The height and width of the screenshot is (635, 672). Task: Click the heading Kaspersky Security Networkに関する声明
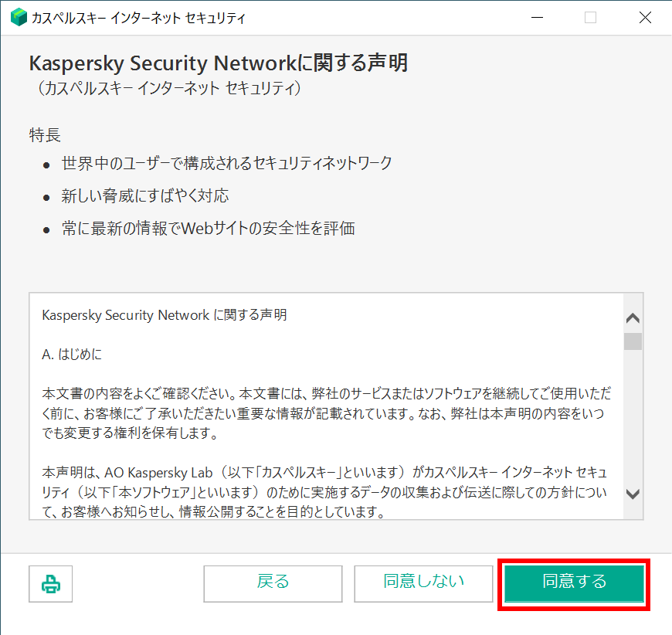click(x=218, y=63)
